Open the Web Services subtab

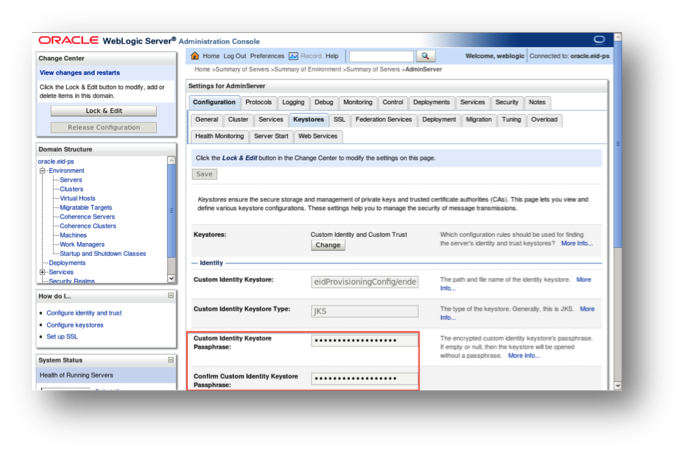[318, 136]
